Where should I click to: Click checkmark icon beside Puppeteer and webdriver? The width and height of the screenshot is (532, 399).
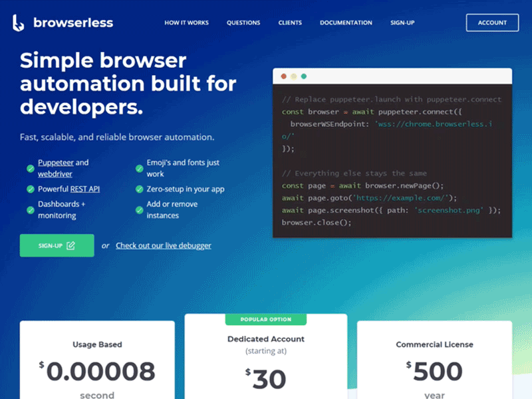31,168
